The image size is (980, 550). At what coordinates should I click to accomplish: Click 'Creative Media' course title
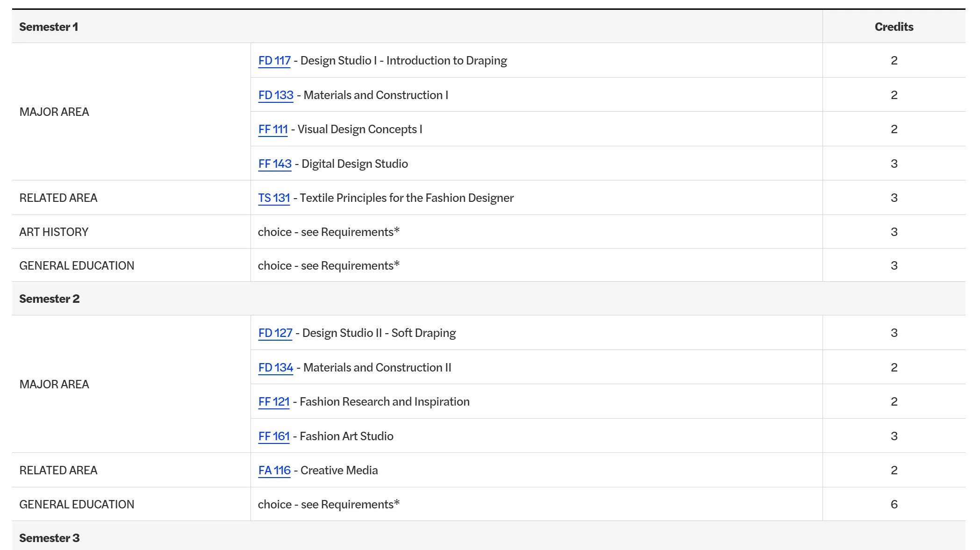coord(339,471)
